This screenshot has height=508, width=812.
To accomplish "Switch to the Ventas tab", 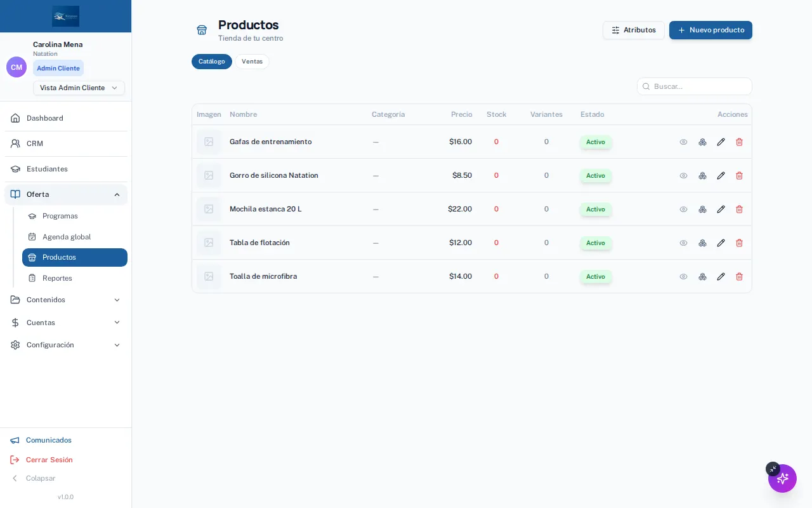I will [252, 62].
